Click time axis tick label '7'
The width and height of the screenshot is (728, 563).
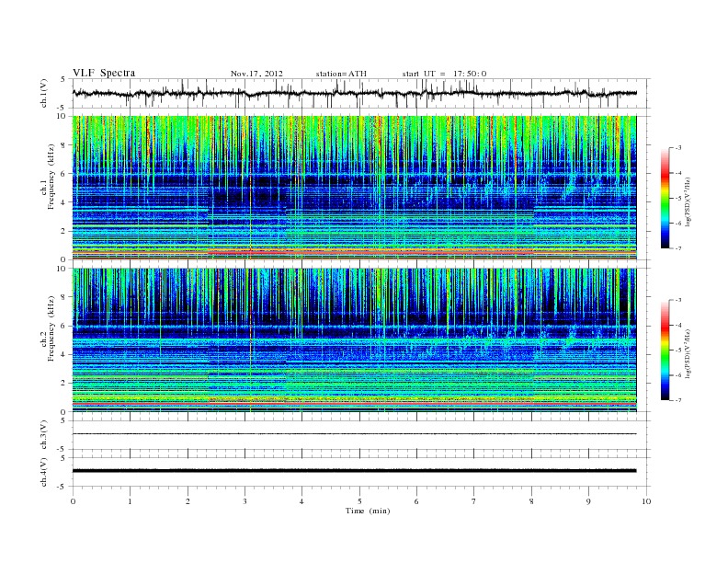(x=474, y=501)
